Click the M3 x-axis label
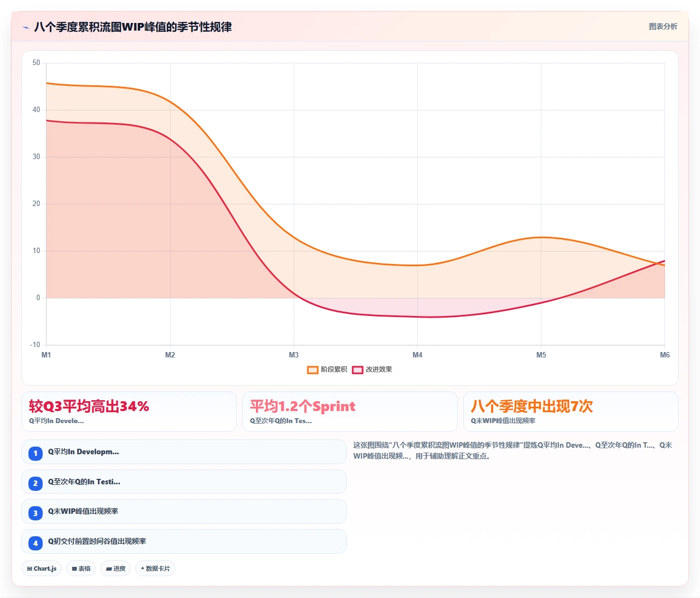The height and width of the screenshot is (598, 700). pyautogui.click(x=294, y=355)
